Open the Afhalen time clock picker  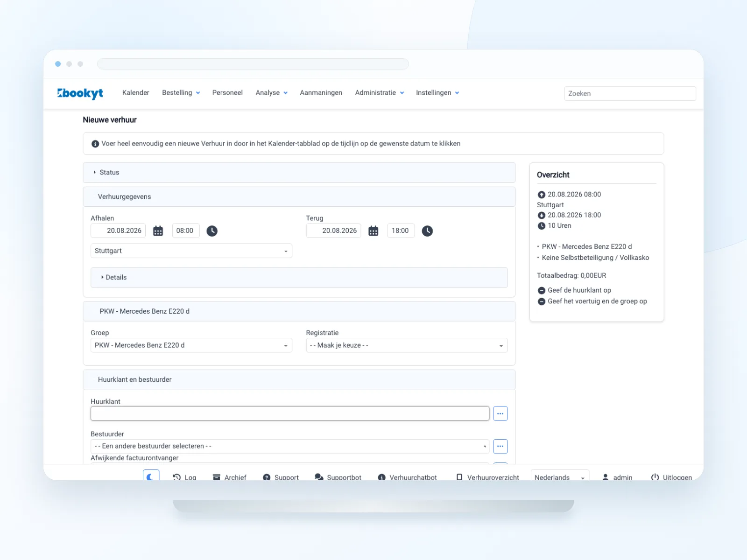click(x=212, y=231)
